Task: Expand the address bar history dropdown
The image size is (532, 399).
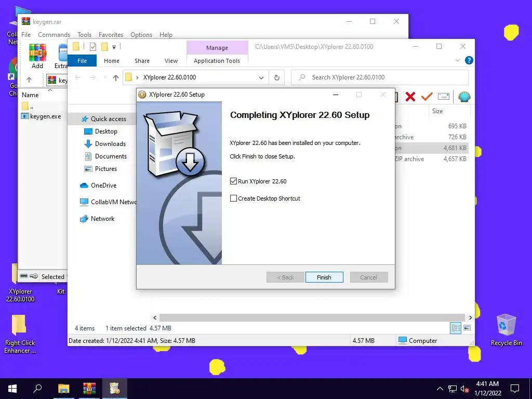Action: point(261,77)
